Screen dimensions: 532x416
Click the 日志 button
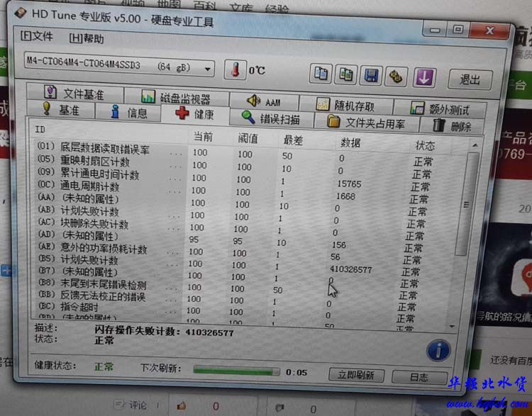[419, 377]
